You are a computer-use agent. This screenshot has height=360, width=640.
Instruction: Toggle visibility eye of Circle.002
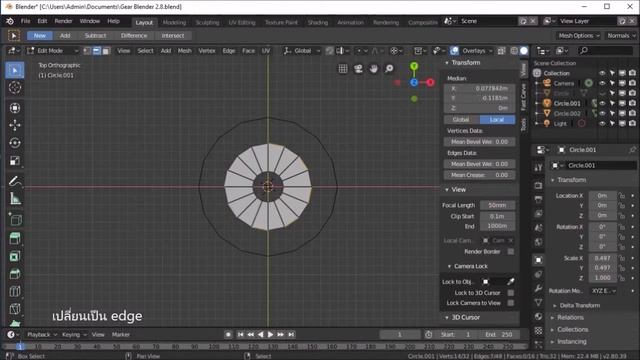(x=602, y=113)
